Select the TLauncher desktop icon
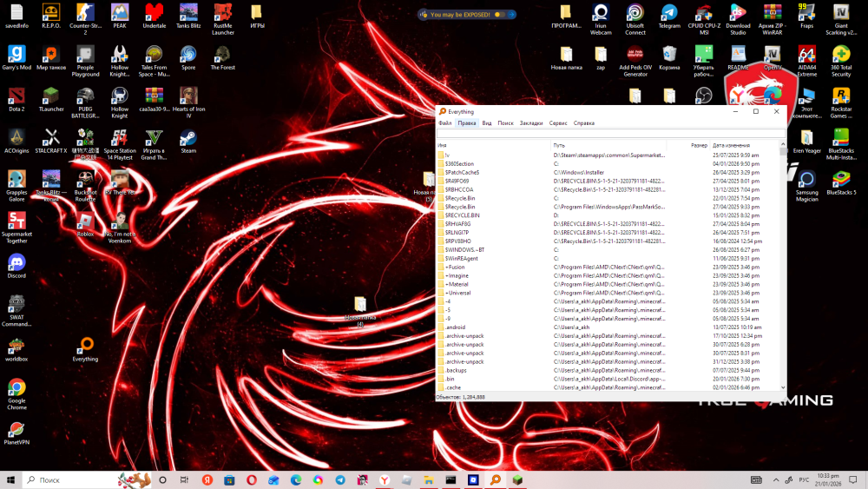868x489 pixels. click(51, 100)
